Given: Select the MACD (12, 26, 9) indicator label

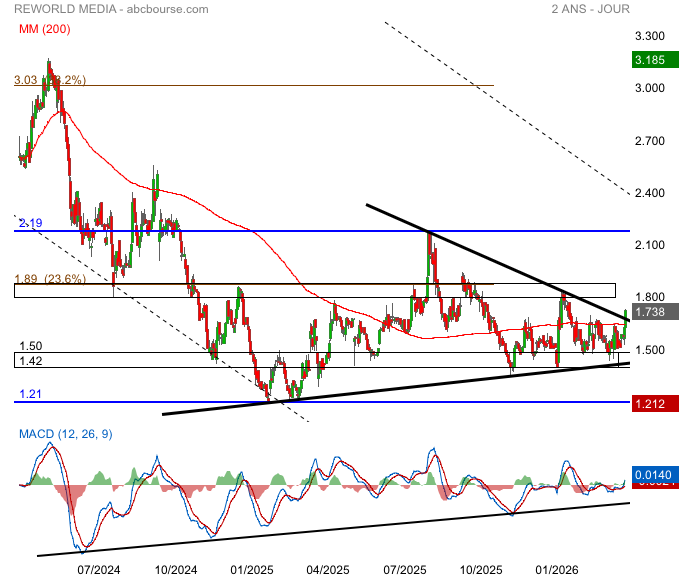Looking at the screenshot, I should point(66,434).
